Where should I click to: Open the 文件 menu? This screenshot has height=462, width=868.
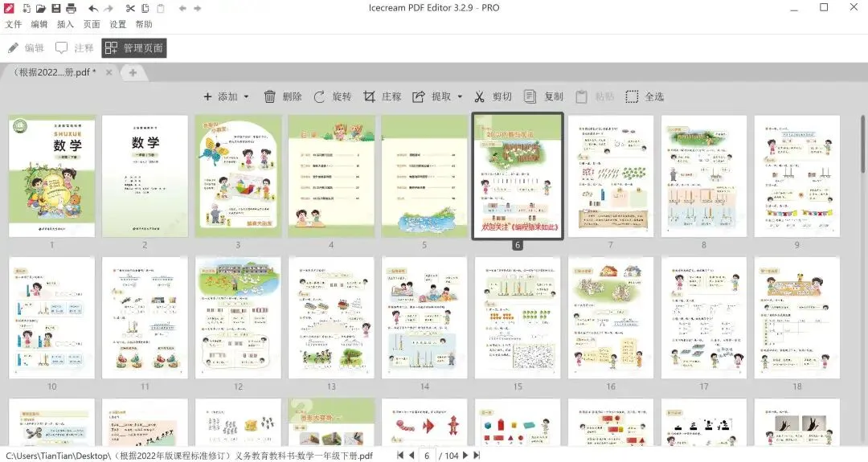tap(14, 24)
